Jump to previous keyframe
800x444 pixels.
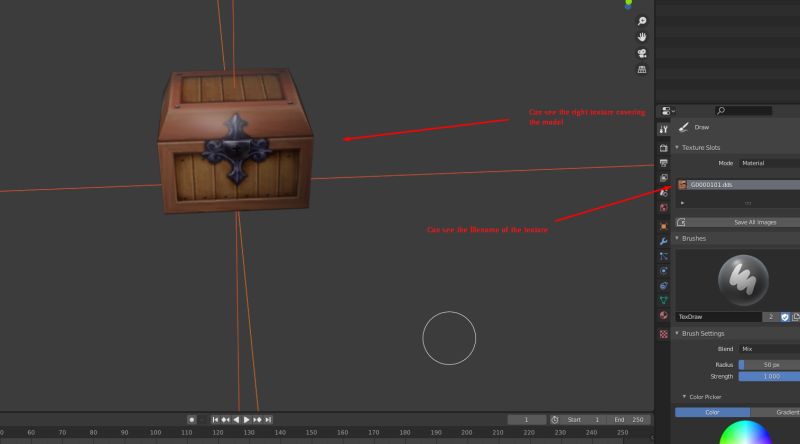point(226,420)
